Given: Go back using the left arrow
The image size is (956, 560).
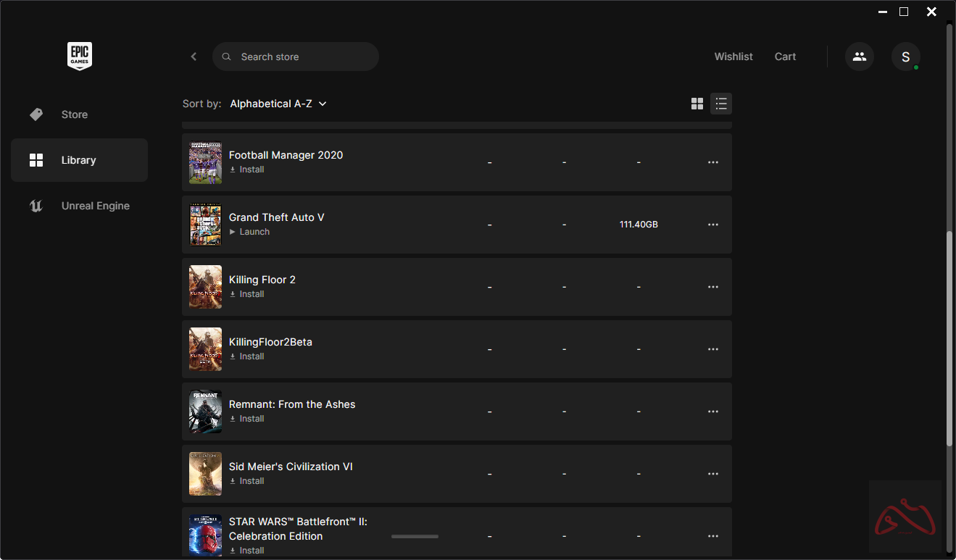Looking at the screenshot, I should pos(194,57).
